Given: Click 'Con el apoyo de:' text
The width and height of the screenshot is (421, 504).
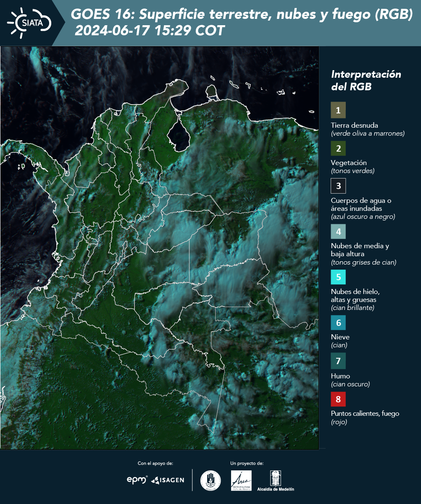Looking at the screenshot, I should pos(155,463).
